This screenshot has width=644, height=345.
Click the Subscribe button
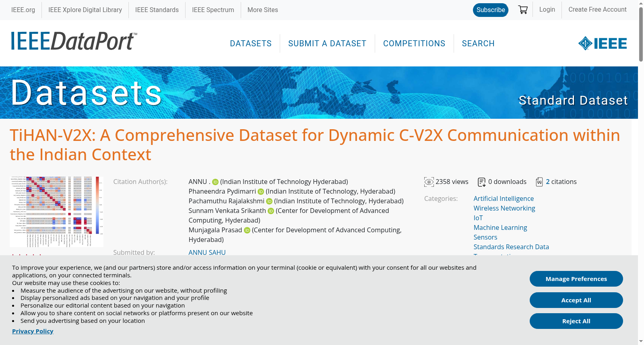coord(491,10)
